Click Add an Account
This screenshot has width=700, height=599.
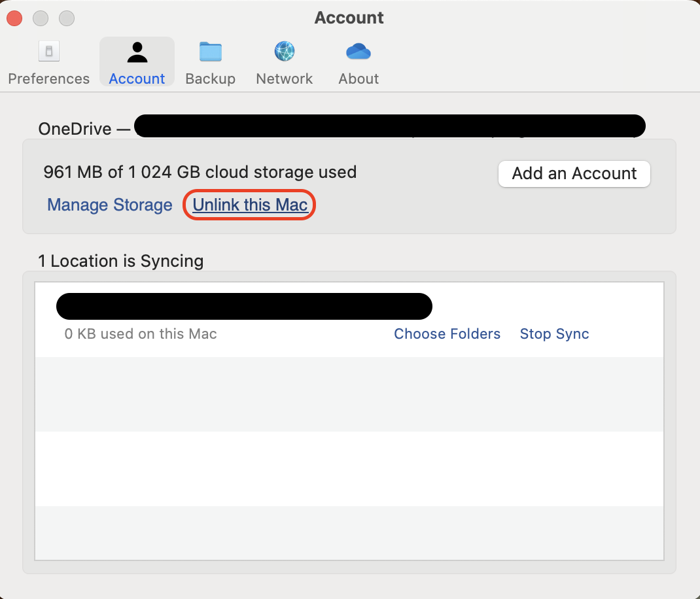coord(574,174)
